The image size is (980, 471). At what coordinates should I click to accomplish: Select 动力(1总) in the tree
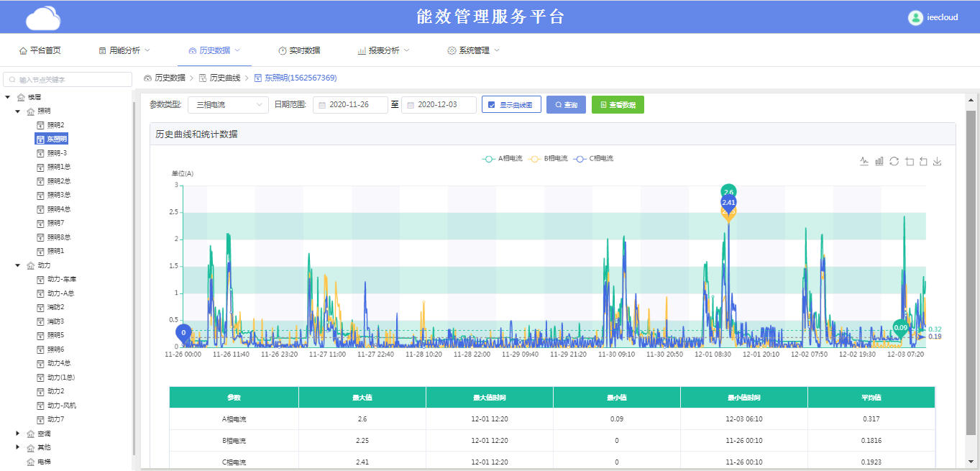(61, 378)
